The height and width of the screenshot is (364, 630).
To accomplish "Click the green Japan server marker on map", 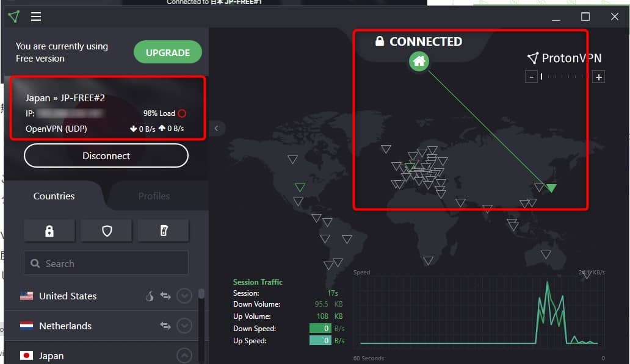I will (552, 188).
